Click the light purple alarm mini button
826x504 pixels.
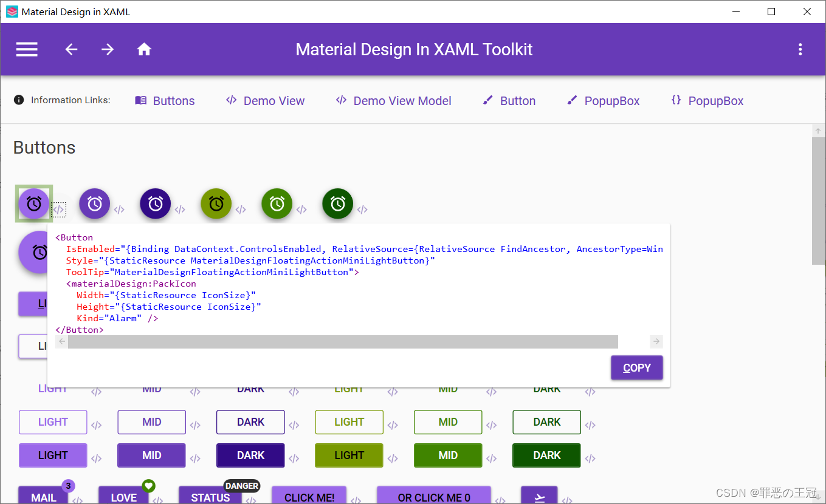pyautogui.click(x=34, y=203)
